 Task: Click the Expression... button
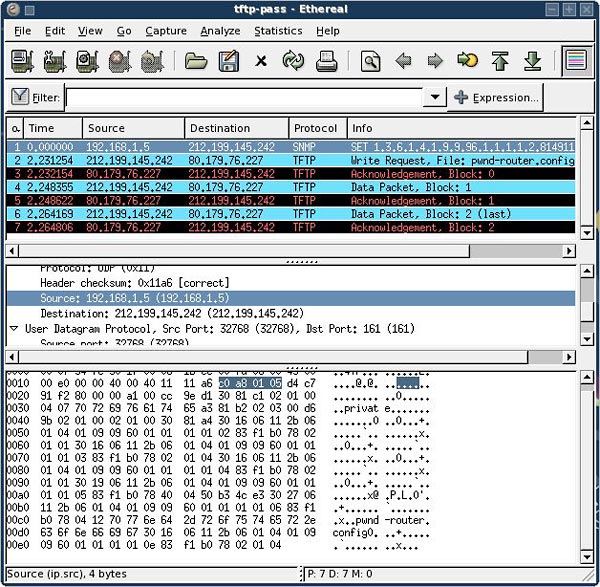(496, 97)
